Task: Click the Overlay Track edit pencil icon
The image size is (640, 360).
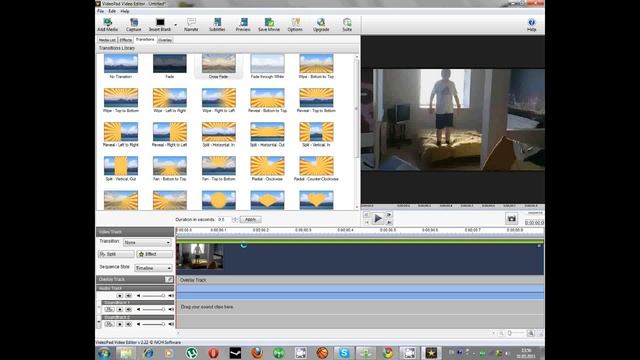Action: tap(169, 279)
